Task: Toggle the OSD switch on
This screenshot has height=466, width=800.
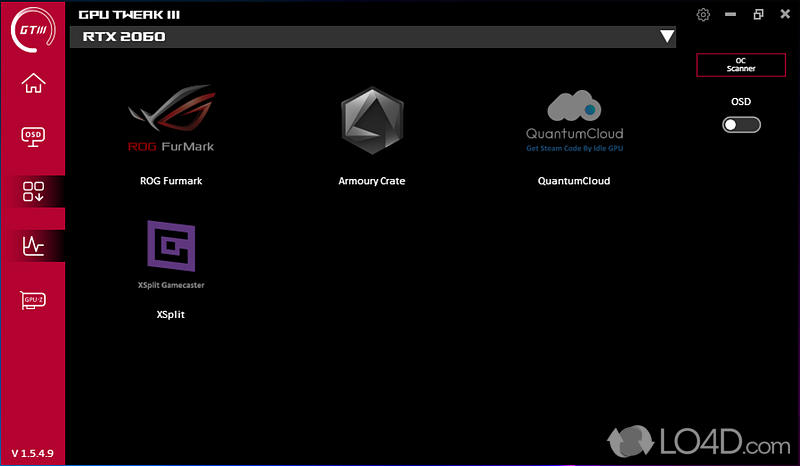Action: 741,125
